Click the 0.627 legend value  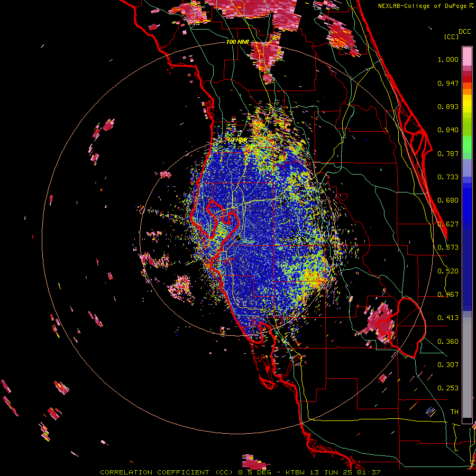tap(448, 224)
